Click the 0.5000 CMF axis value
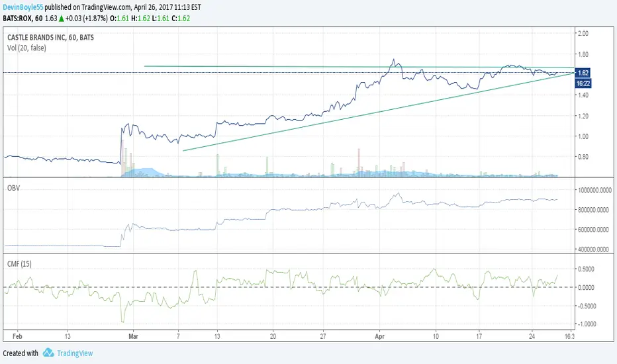617x364 pixels. click(586, 269)
